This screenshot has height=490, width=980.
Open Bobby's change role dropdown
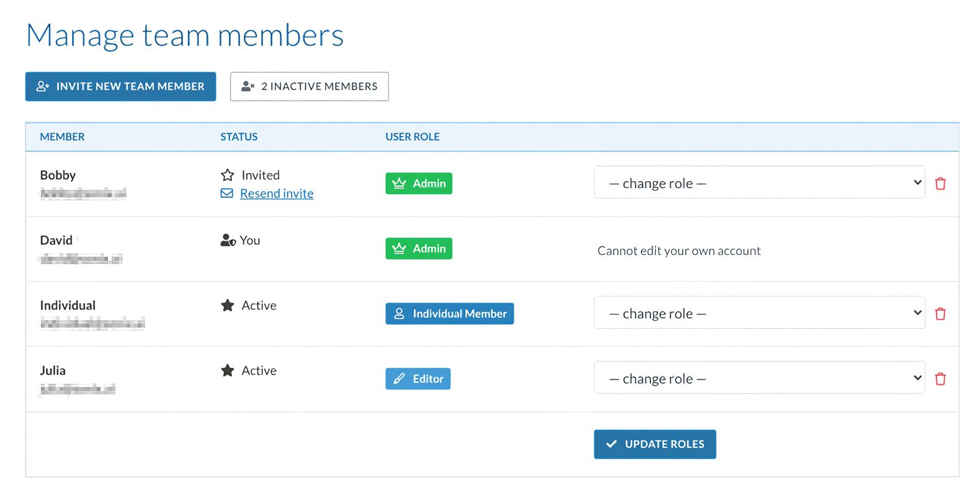(759, 182)
